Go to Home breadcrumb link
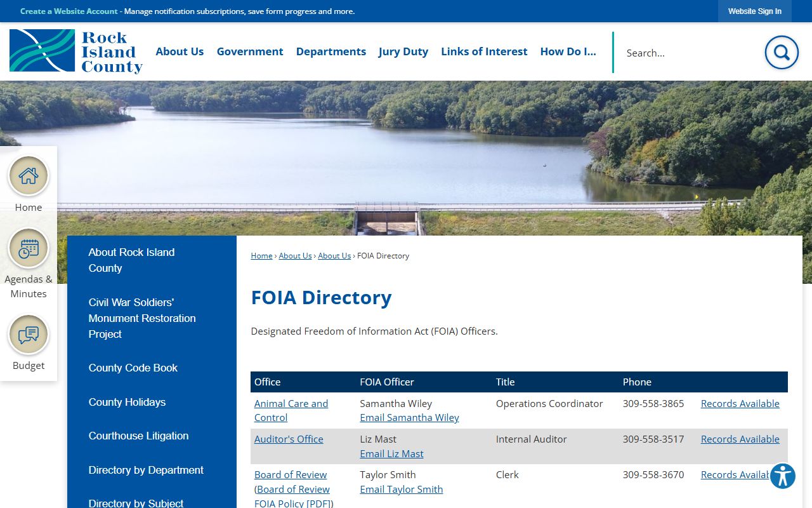 pos(261,255)
